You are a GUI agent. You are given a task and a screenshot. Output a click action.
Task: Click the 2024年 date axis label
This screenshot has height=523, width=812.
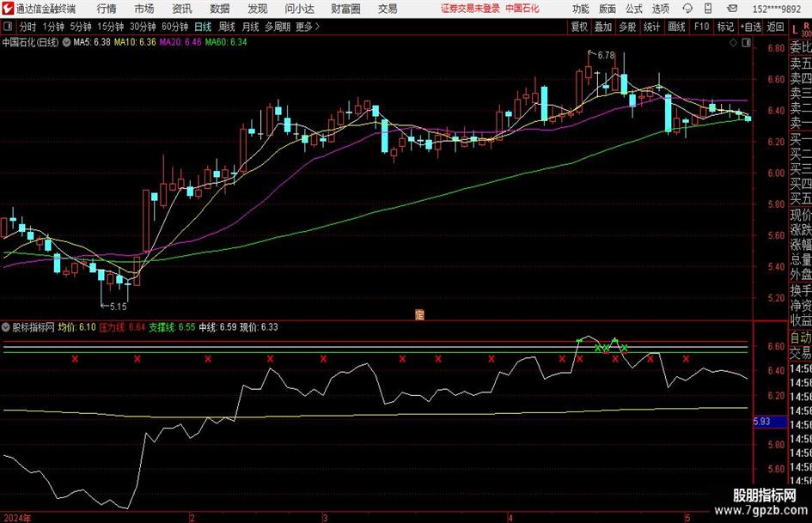pyautogui.click(x=17, y=518)
